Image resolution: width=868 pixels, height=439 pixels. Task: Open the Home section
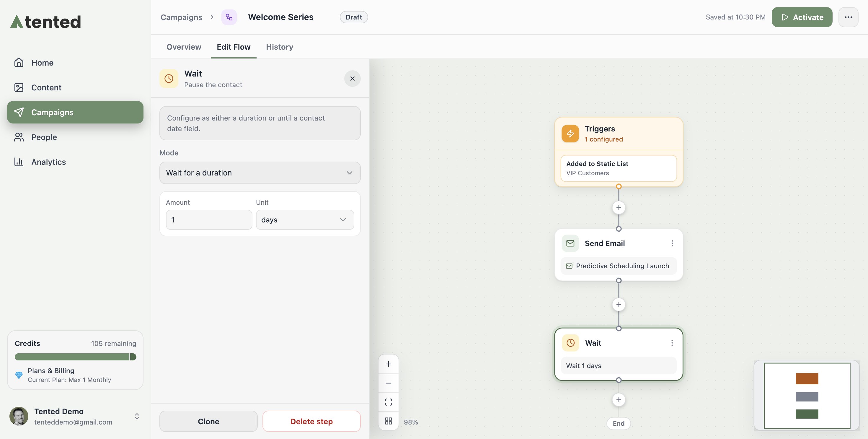[75, 63]
